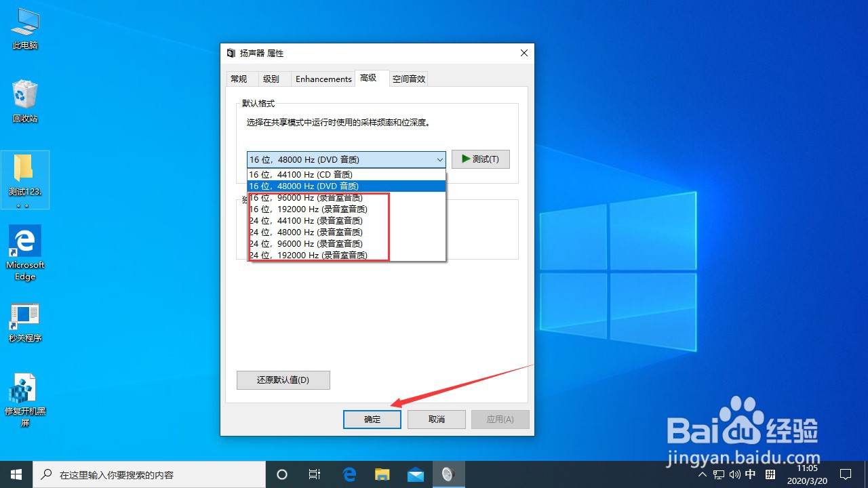Open the Windows Start menu
This screenshot has width=868, height=488.
coord(16,474)
